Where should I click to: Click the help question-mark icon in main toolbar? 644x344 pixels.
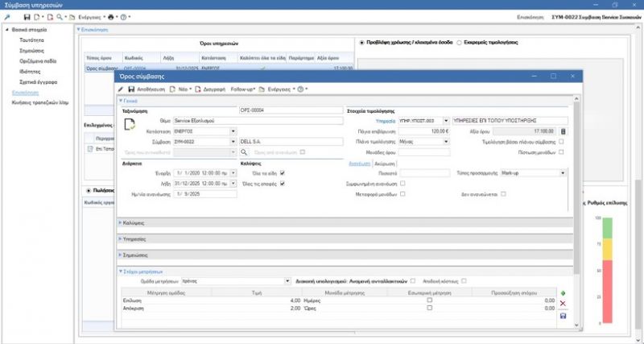(124, 17)
